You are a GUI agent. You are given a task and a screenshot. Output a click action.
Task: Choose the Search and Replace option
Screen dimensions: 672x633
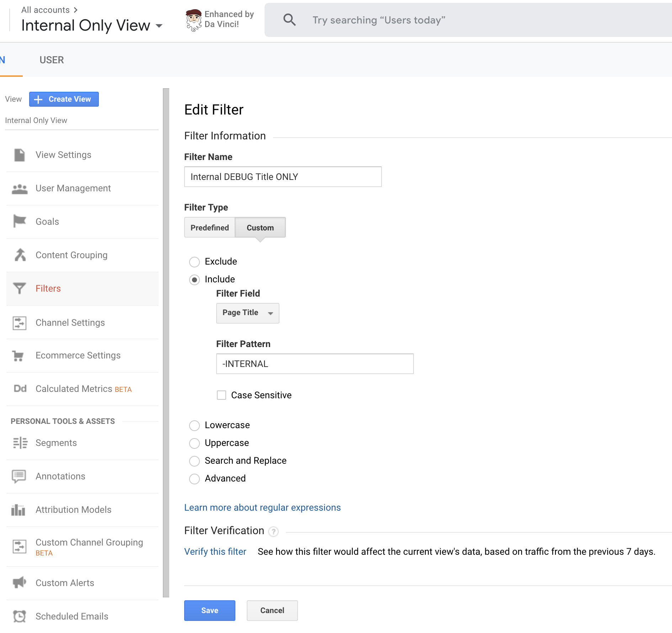pos(194,461)
